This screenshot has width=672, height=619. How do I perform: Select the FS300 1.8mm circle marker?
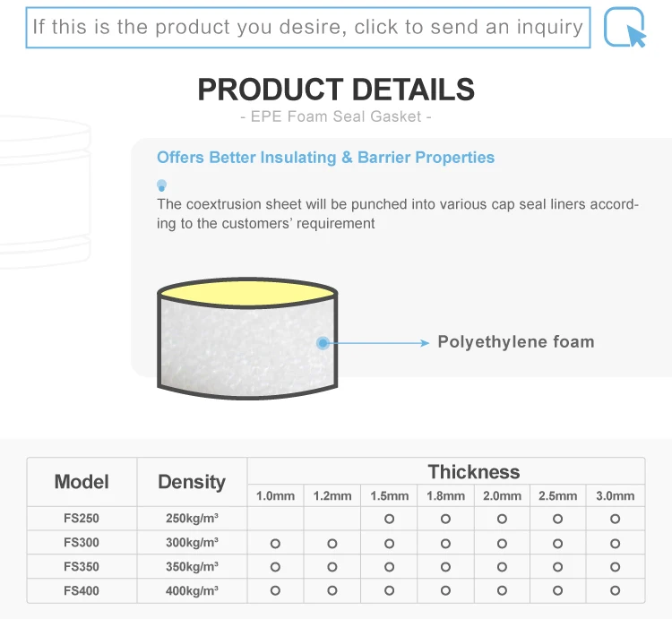click(445, 543)
